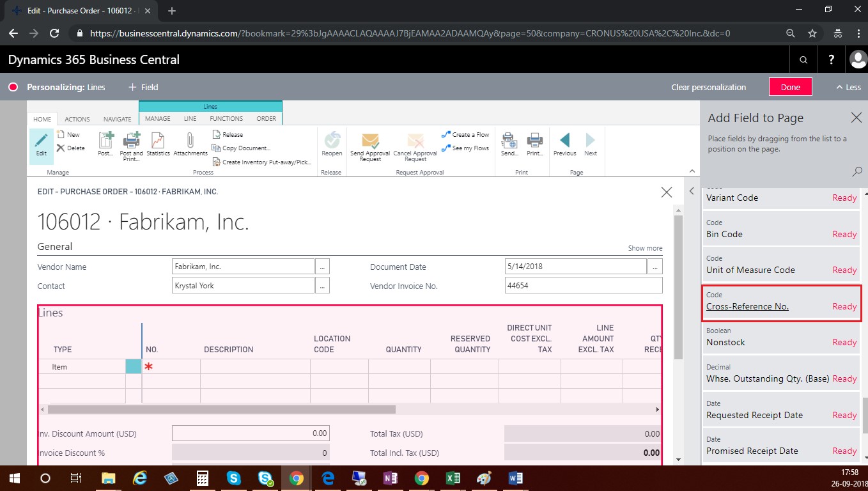Click See my Flows action
Viewport: 868px width, 491px height.
point(465,148)
